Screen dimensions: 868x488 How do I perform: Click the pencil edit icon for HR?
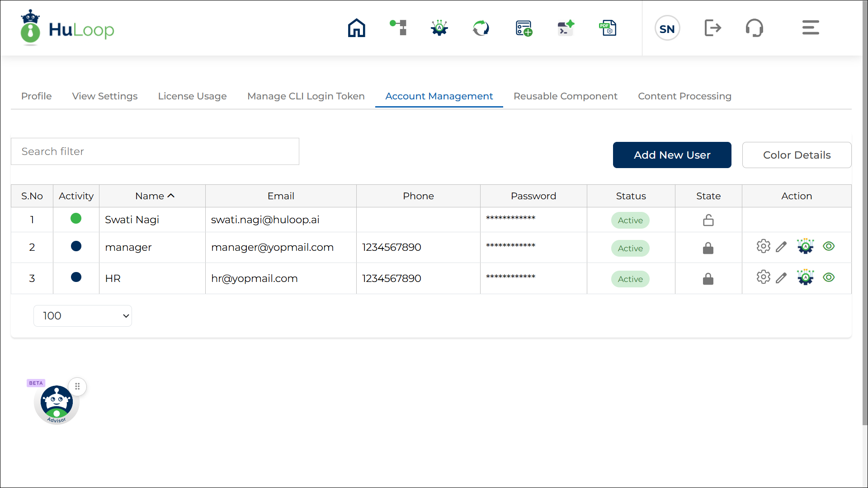point(781,278)
